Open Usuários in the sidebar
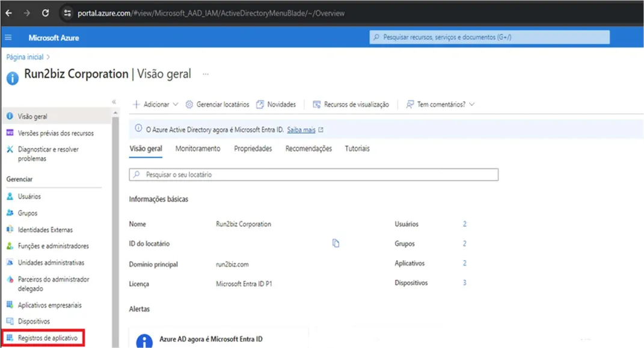Viewport: 644px width, 348px height. 29,196
